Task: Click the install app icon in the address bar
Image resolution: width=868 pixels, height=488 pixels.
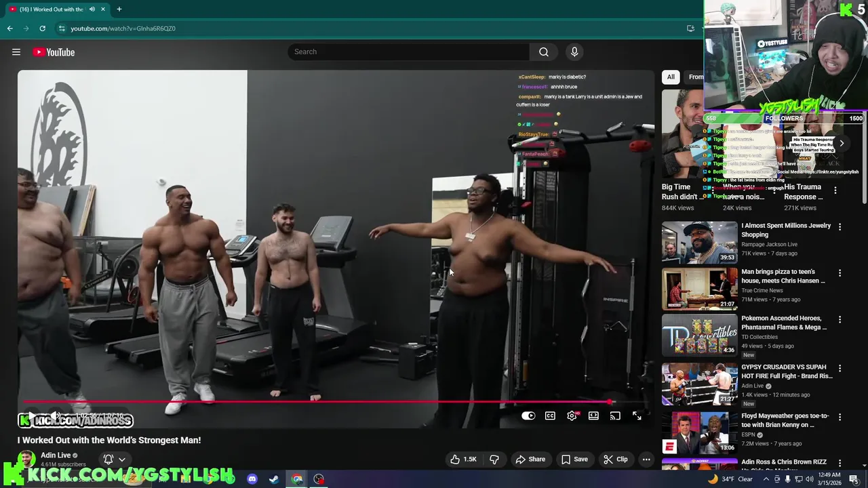Action: [x=690, y=28]
